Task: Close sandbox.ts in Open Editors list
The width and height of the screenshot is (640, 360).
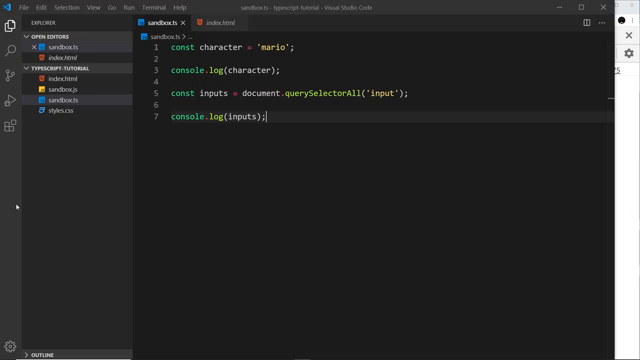Action: point(34,47)
